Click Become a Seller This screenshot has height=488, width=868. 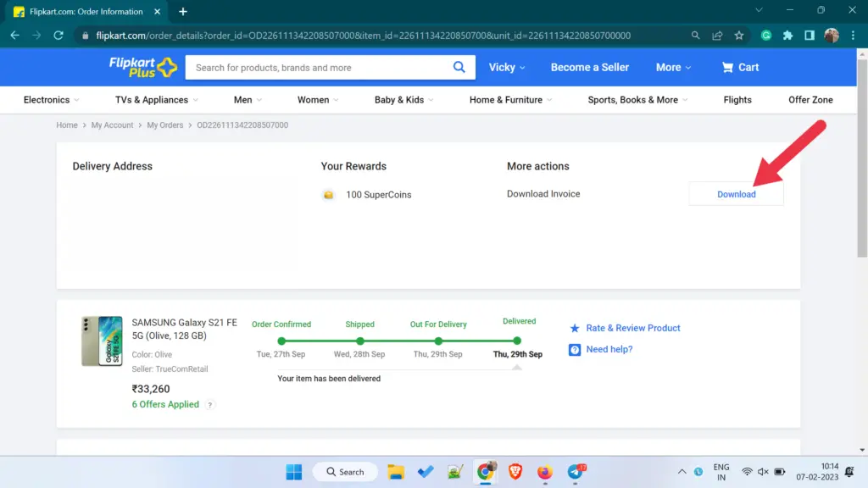[x=590, y=68]
